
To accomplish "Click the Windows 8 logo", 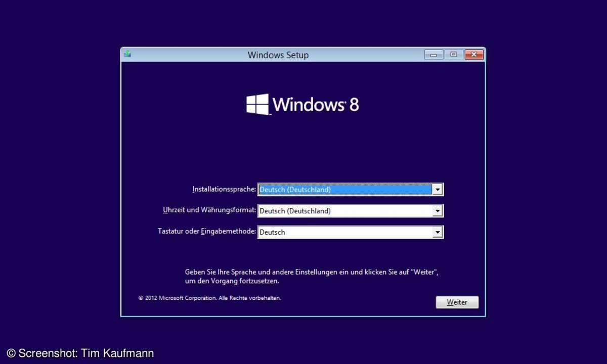I will pyautogui.click(x=302, y=104).
